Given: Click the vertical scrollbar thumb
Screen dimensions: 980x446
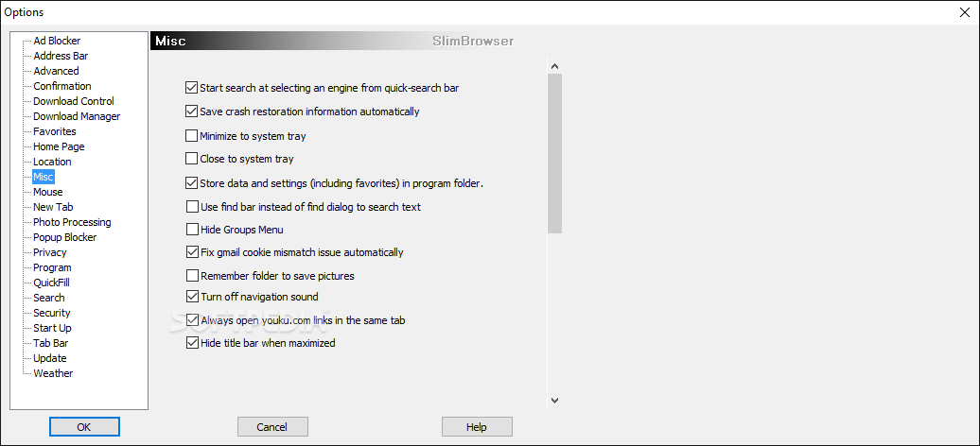Looking at the screenshot, I should point(555,154).
